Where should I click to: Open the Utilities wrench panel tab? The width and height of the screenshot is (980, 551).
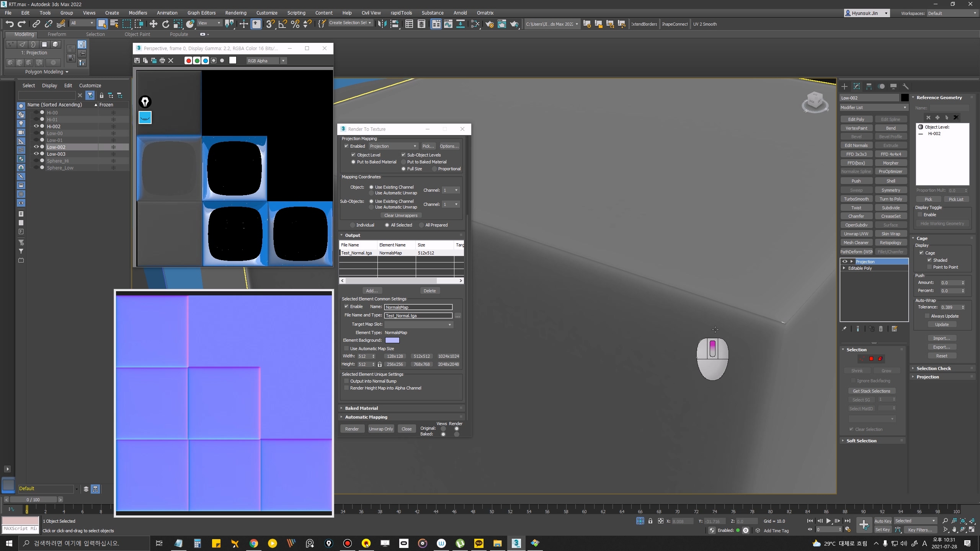905,86
